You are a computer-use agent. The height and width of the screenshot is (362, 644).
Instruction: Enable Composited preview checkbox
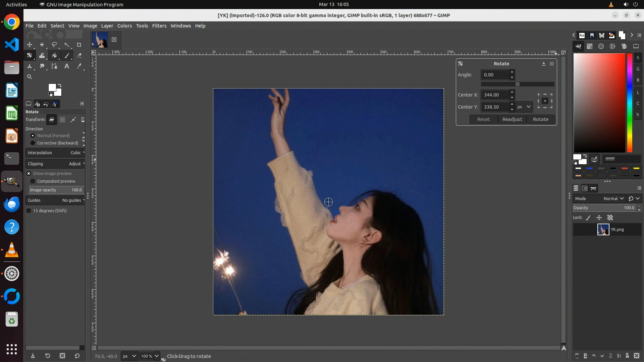[33, 181]
